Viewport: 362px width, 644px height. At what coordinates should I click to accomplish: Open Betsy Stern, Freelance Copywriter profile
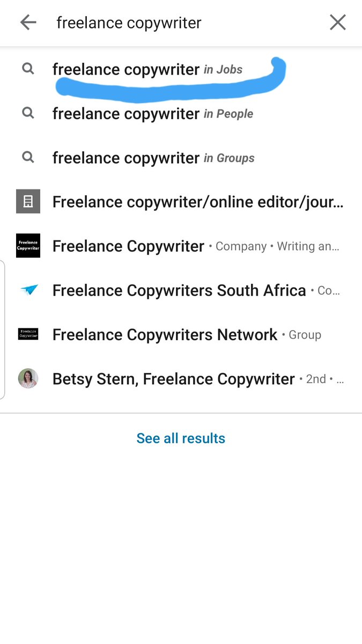[181, 379]
